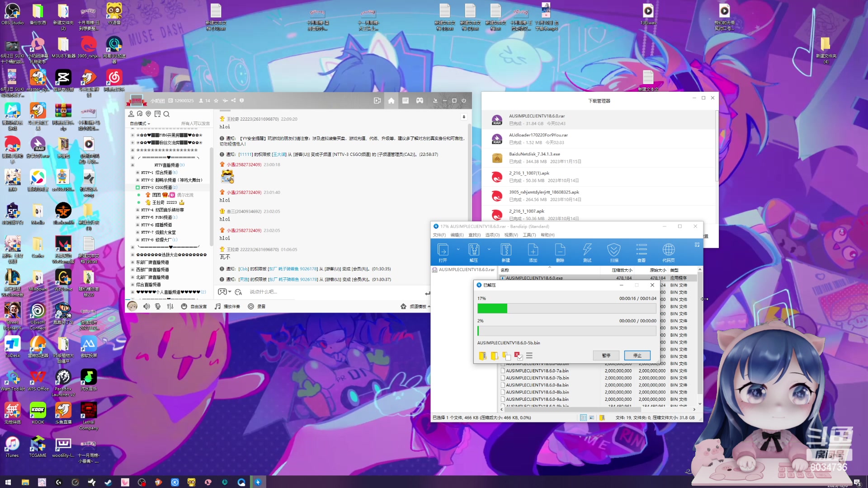Image resolution: width=868 pixels, height=488 pixels.
Task: Open the OBS Studio desktop icon
Action: coord(12,14)
